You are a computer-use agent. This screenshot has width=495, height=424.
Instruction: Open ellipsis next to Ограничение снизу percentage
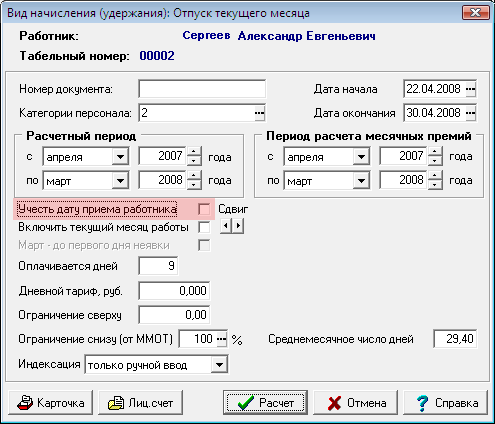click(222, 339)
